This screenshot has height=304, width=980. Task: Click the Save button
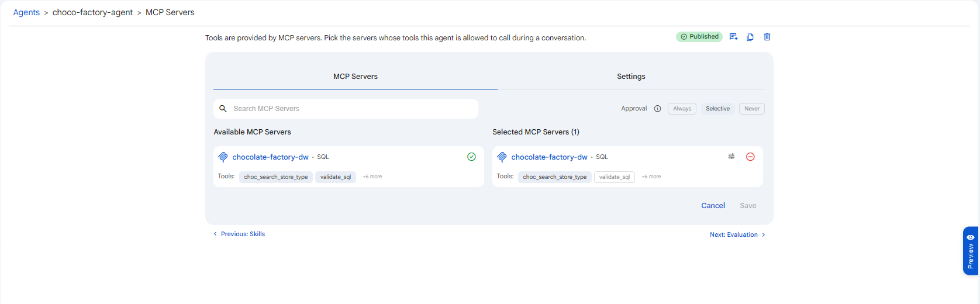coord(748,206)
